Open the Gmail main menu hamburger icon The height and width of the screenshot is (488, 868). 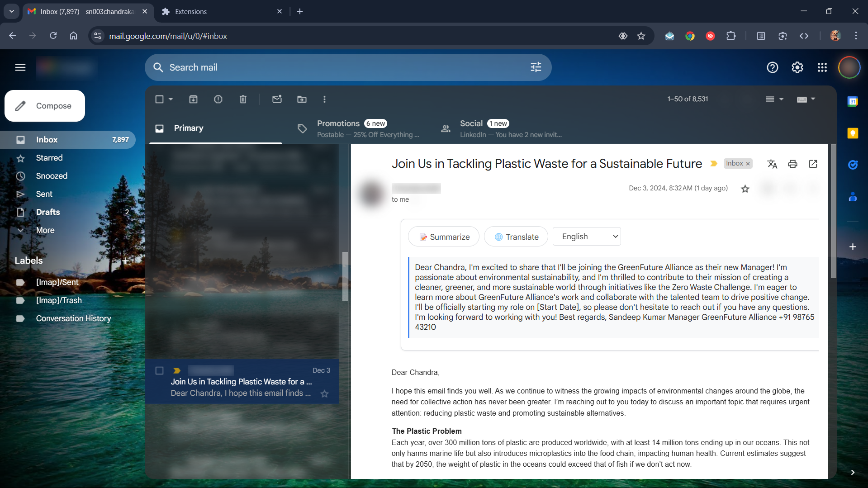tap(20, 67)
